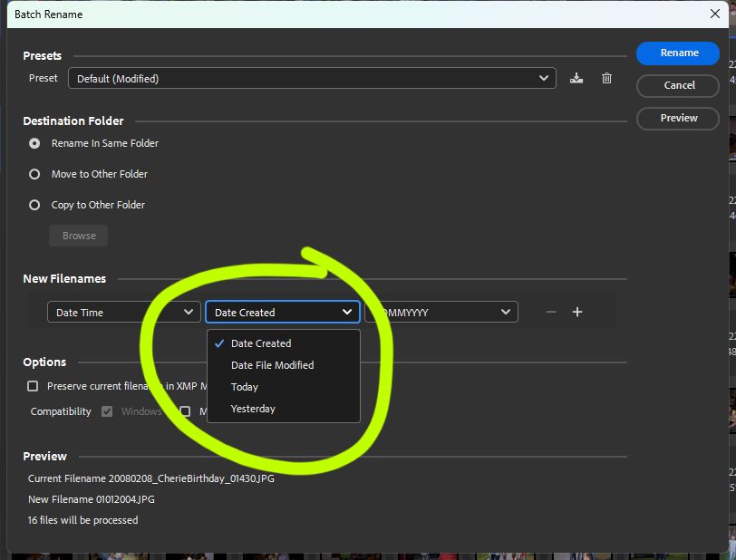Delete preset using the trash icon
Screen dimensions: 736x560
(x=606, y=79)
